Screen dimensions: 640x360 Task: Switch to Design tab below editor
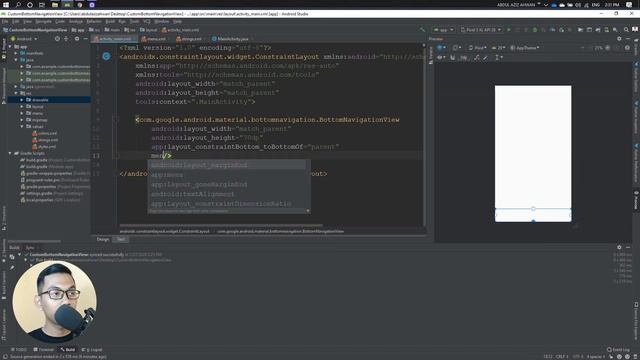pyautogui.click(x=103, y=239)
